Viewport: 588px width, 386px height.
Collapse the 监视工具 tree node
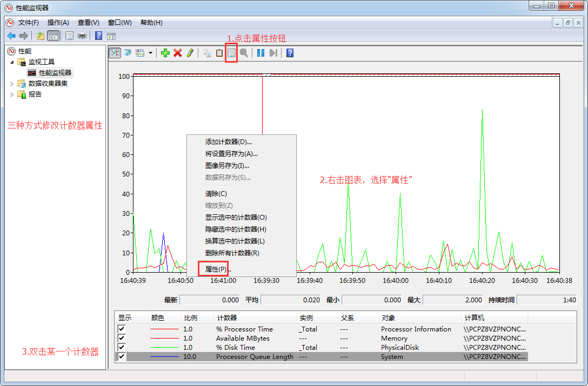12,62
